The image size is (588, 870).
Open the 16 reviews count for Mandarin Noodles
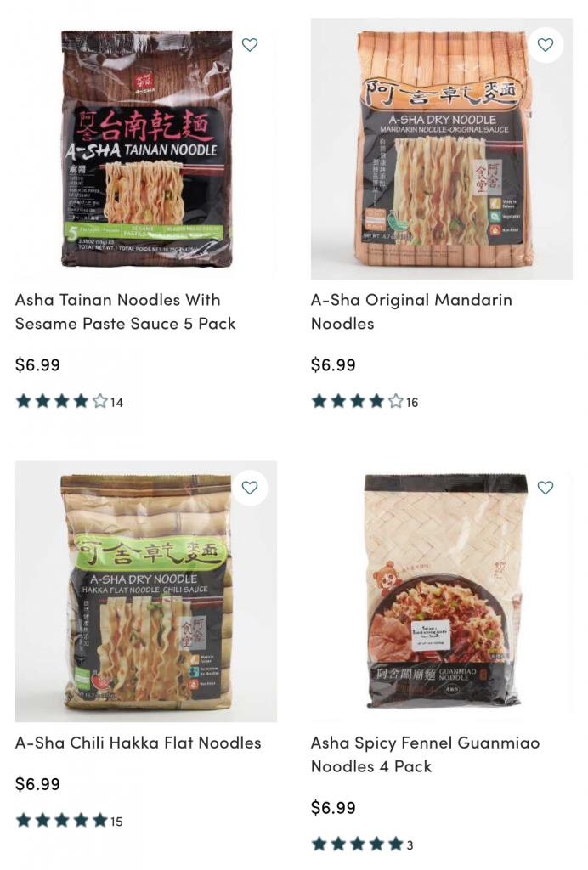(x=412, y=402)
